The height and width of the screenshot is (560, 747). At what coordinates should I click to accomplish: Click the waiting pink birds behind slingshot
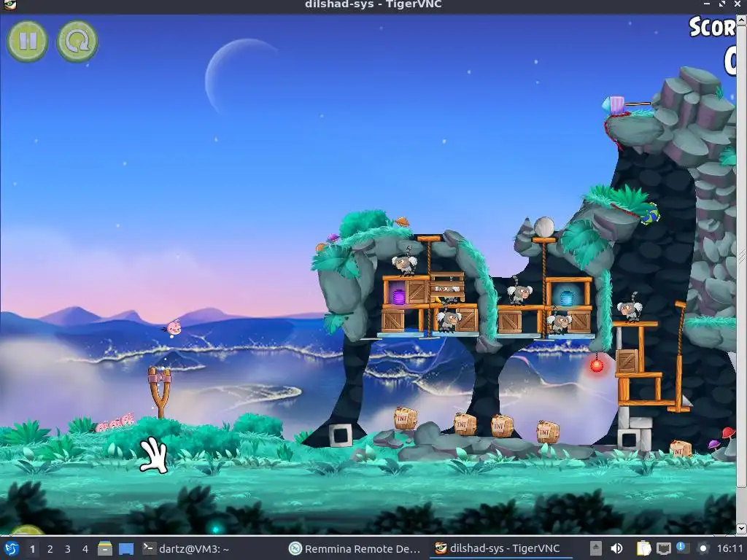[x=115, y=422]
